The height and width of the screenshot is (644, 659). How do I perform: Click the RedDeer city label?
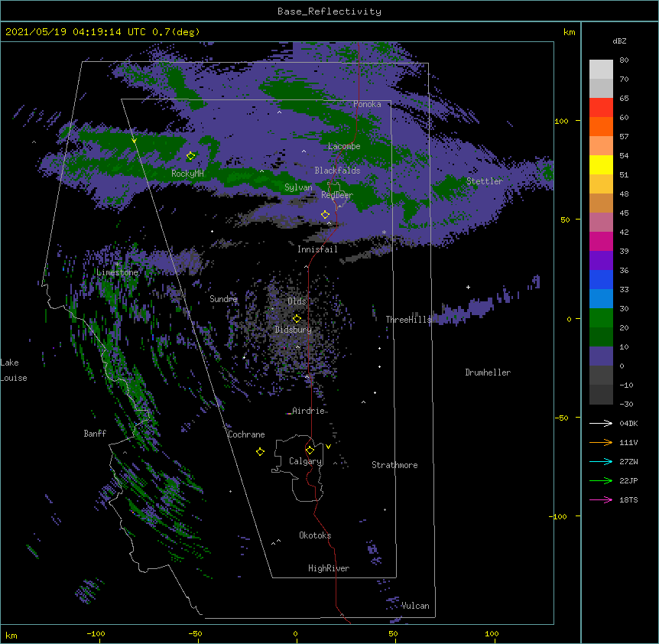pos(337,195)
